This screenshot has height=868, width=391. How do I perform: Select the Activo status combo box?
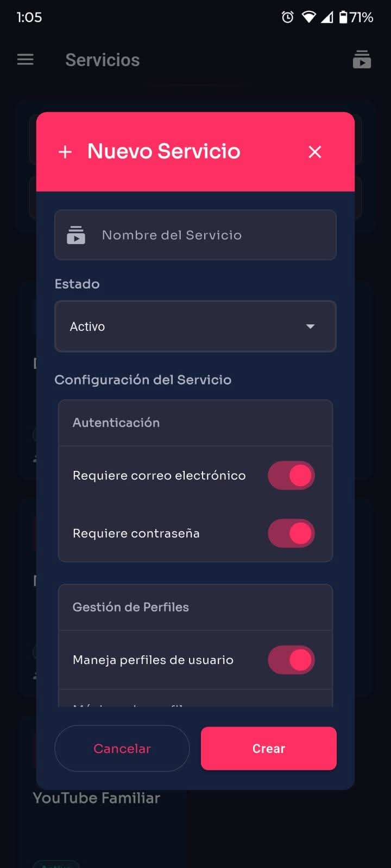[185, 327]
